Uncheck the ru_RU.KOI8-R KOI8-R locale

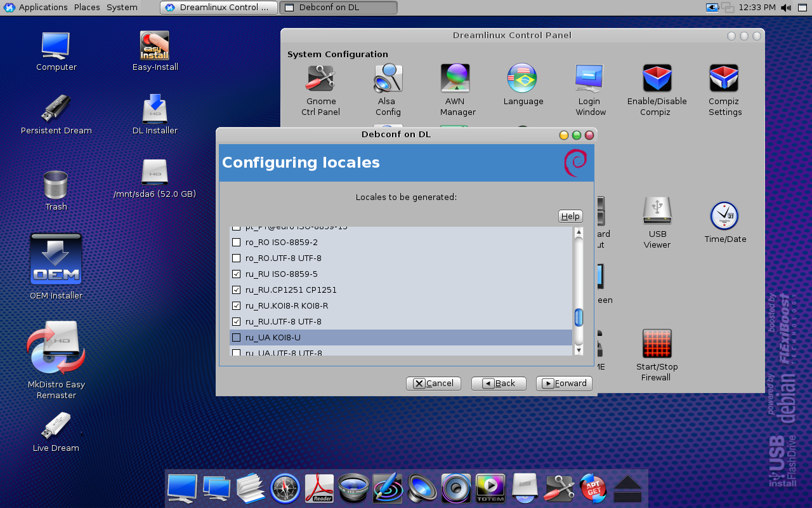tap(237, 306)
